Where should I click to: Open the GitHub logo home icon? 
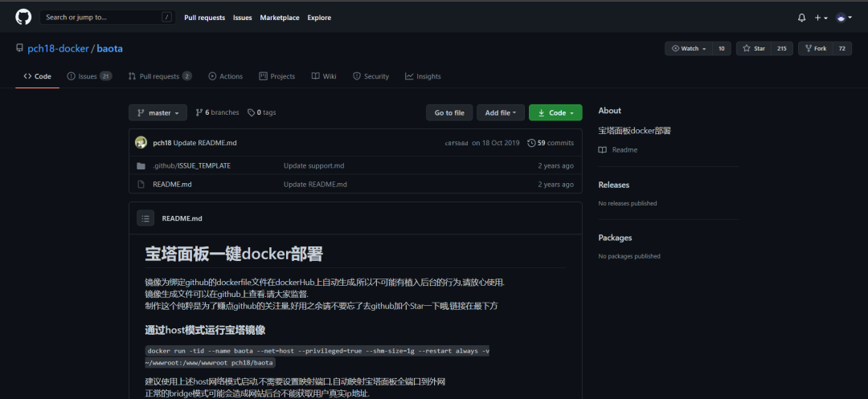(23, 17)
